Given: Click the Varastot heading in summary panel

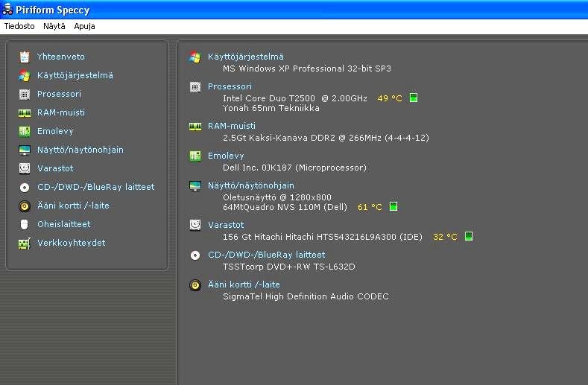Looking at the screenshot, I should 226,225.
